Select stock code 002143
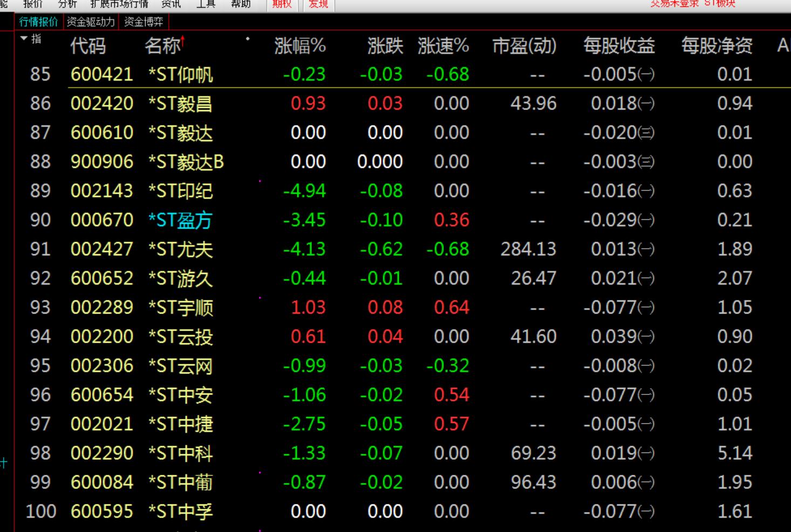The width and height of the screenshot is (791, 532). 102,190
